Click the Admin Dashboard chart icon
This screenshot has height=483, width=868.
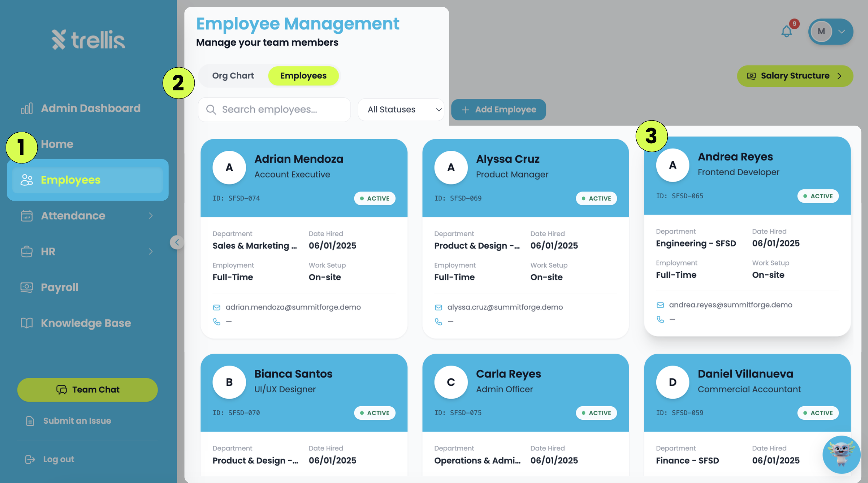click(26, 108)
